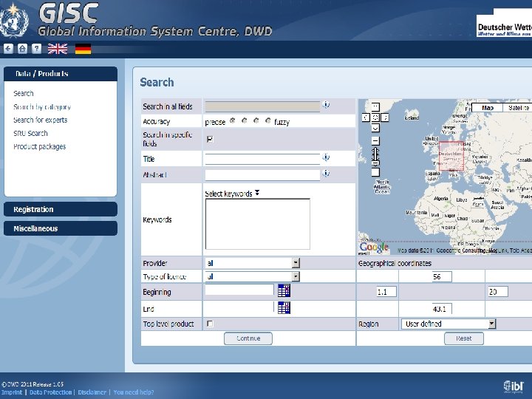The width and height of the screenshot is (532, 399).
Task: Open the You need help? link
Action: 133,392
